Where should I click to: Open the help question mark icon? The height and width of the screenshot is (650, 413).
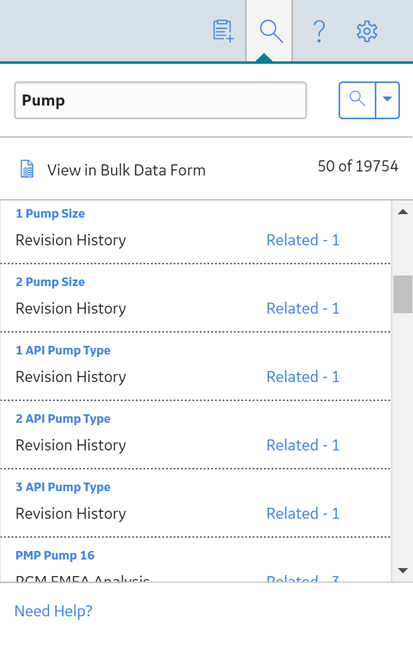click(x=318, y=32)
